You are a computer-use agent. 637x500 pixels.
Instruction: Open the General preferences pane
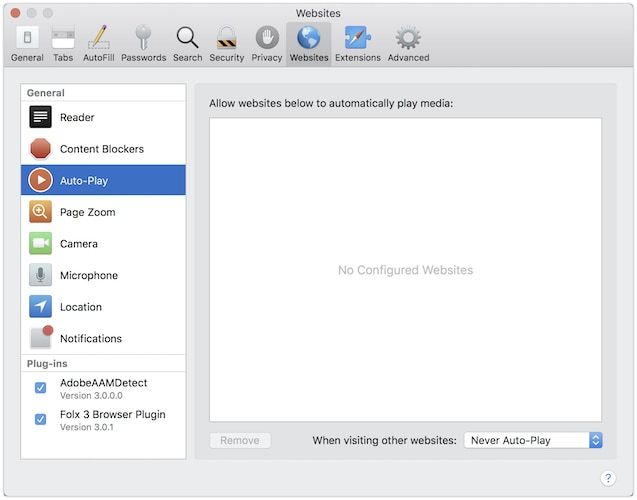(x=27, y=43)
